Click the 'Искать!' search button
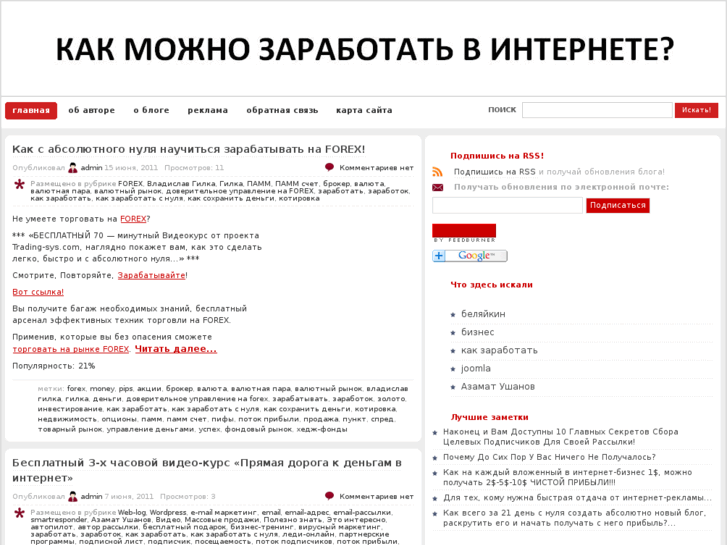This screenshot has height=545, width=727. pyautogui.click(x=696, y=110)
